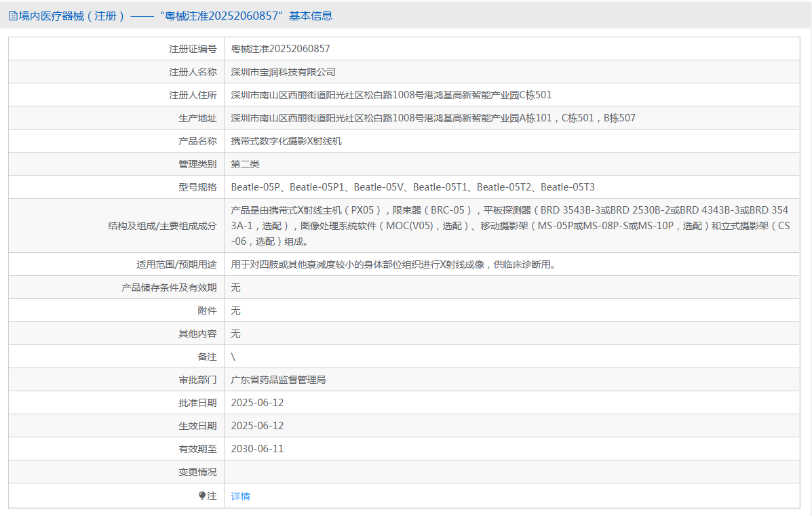Click the 无 value in 产品储存条件及有效期 row
Screen dimensions: 812x516
(x=235, y=287)
